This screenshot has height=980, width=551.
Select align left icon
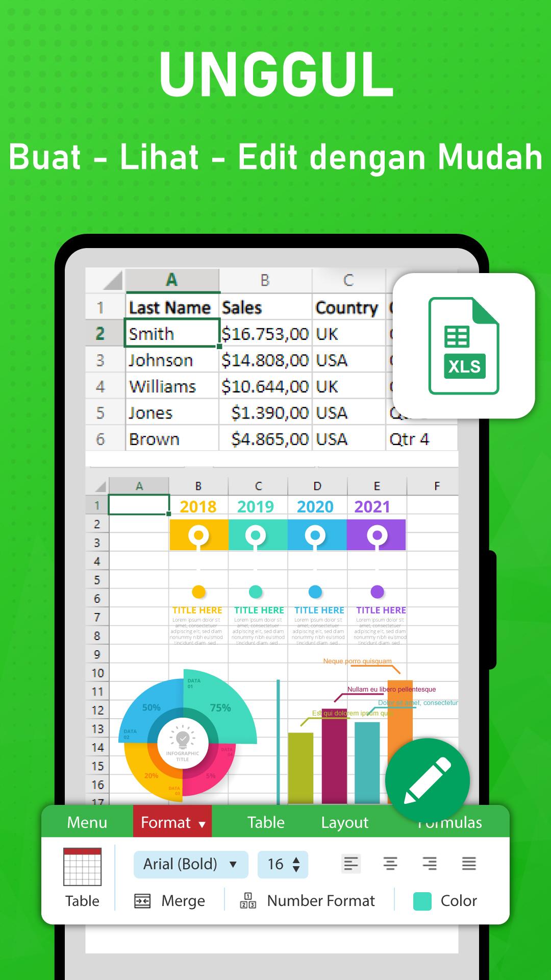[351, 864]
